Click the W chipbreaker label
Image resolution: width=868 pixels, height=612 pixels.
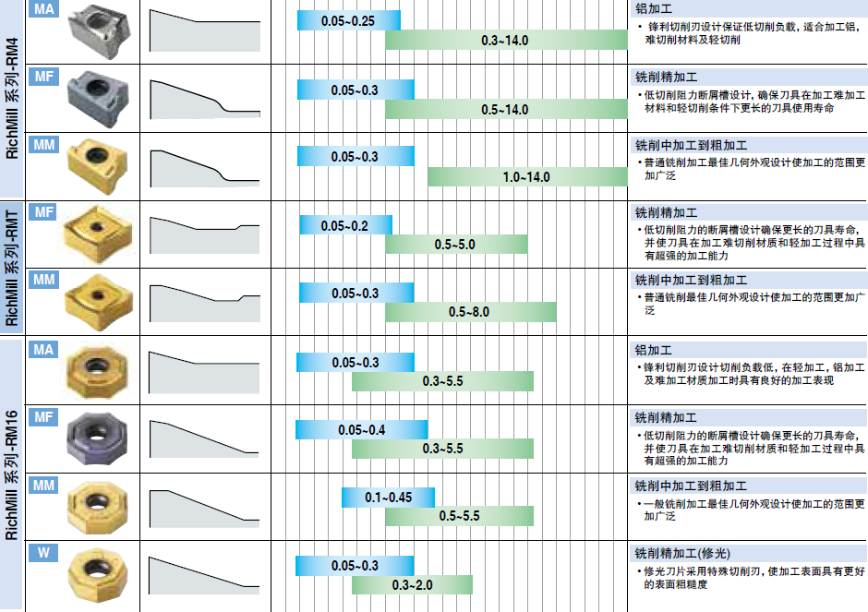[x=43, y=553]
